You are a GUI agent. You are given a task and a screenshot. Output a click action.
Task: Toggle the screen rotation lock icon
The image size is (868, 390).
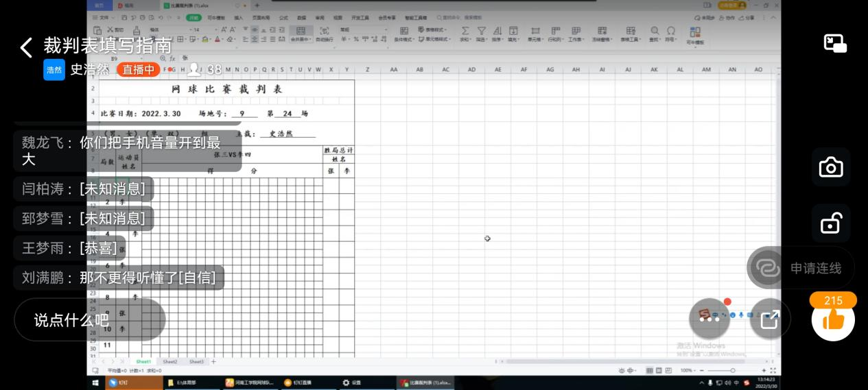pyautogui.click(x=830, y=223)
